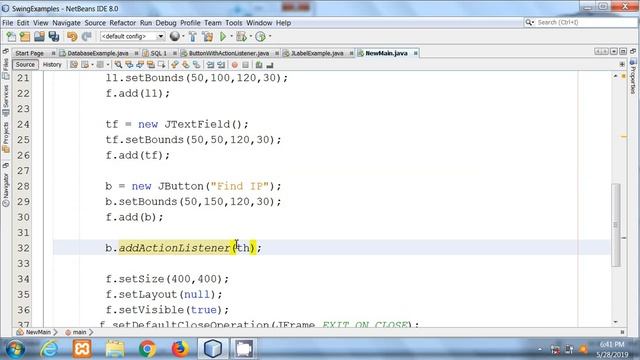Click the Find Previous Occurrence icon
Viewport: 640px width, 360px height.
coord(129,64)
